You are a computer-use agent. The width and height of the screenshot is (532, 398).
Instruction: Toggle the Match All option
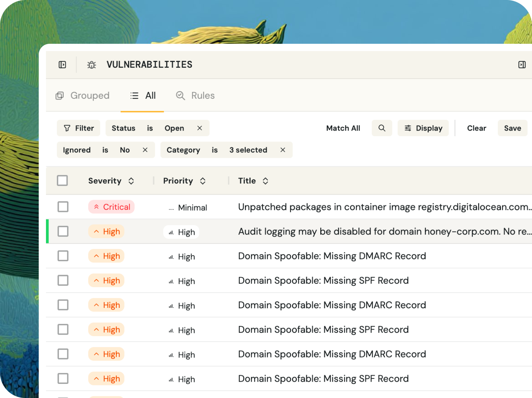(x=343, y=128)
